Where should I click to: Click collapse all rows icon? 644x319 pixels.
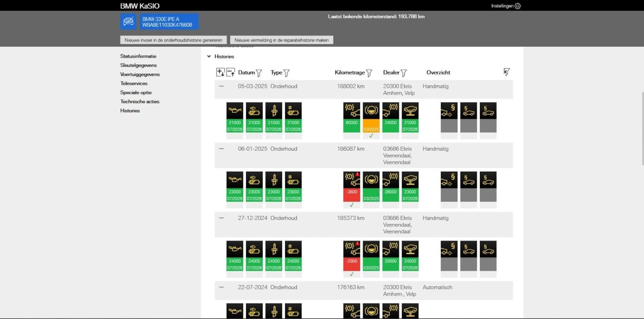[x=230, y=72]
